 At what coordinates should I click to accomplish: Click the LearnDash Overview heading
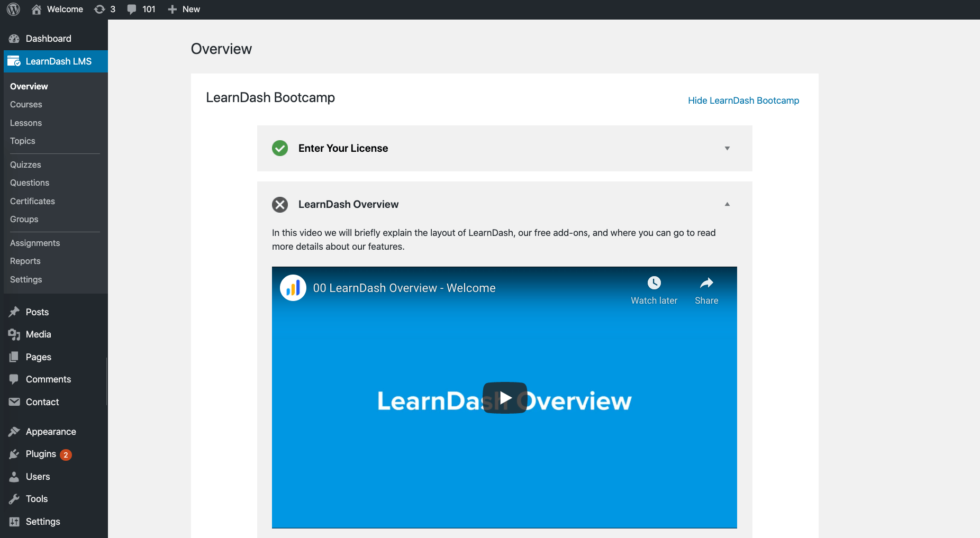349,204
